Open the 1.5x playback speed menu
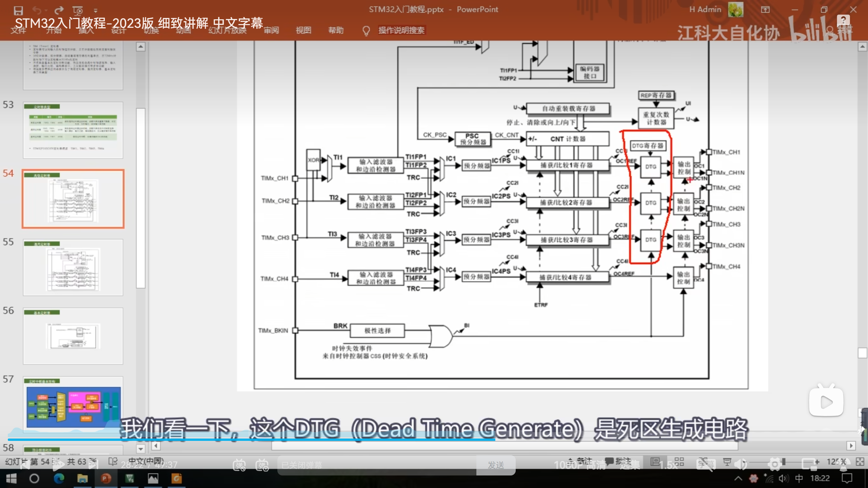 (668, 465)
